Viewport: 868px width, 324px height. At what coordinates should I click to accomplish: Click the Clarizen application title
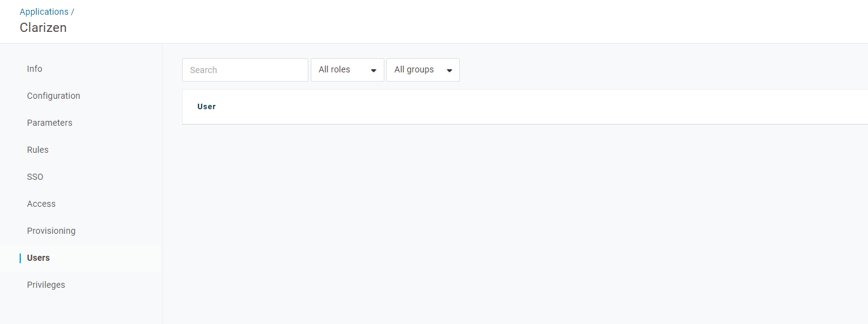pyautogui.click(x=43, y=28)
